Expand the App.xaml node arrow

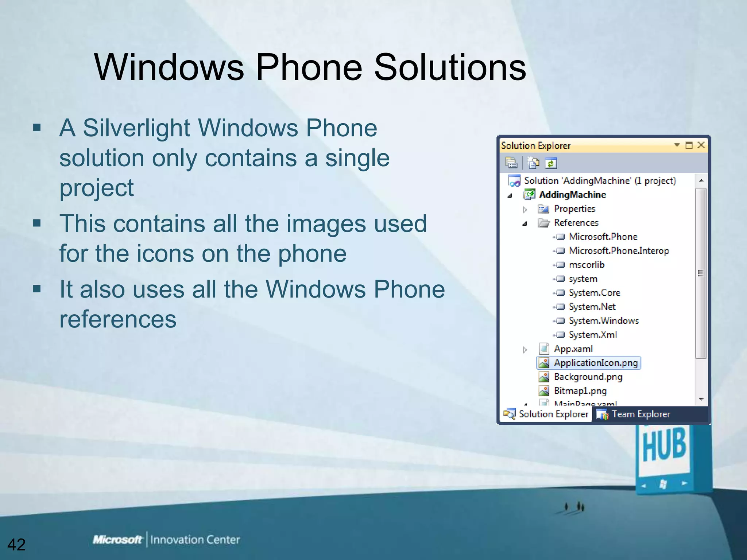point(525,350)
